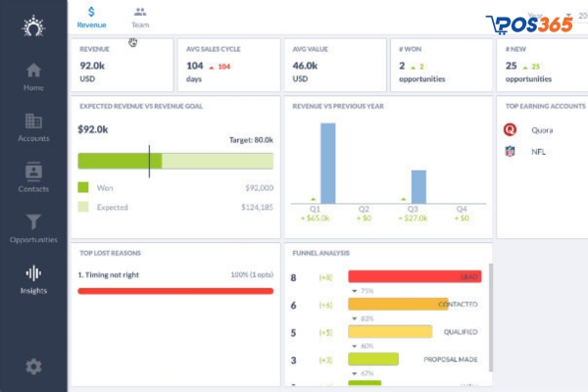The image size is (588, 392).
Task: Open the Contacts section
Action: coord(33,177)
